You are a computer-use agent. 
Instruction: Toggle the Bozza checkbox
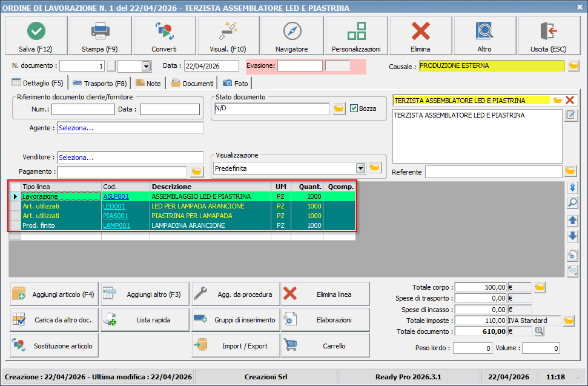355,108
